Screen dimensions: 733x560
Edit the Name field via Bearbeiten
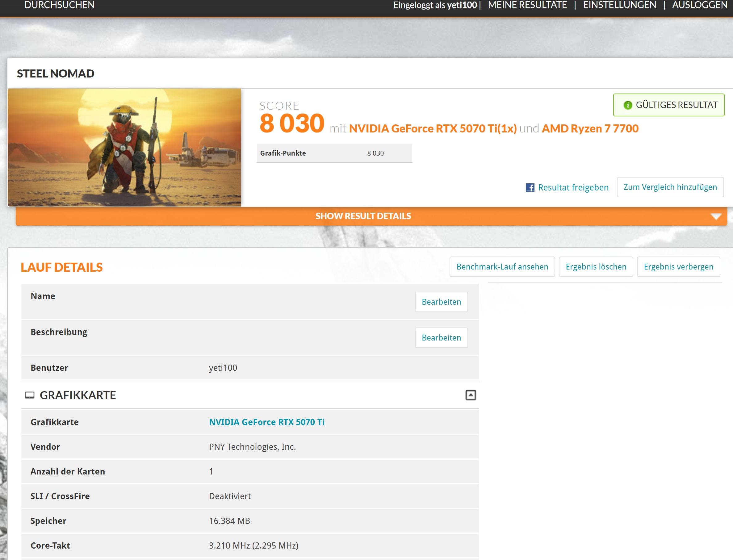tap(441, 302)
